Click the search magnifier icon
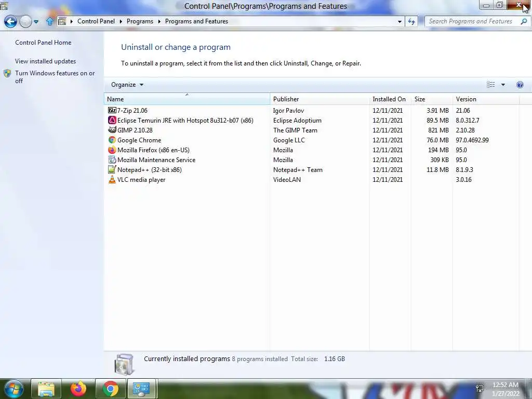532x399 pixels. pos(524,21)
